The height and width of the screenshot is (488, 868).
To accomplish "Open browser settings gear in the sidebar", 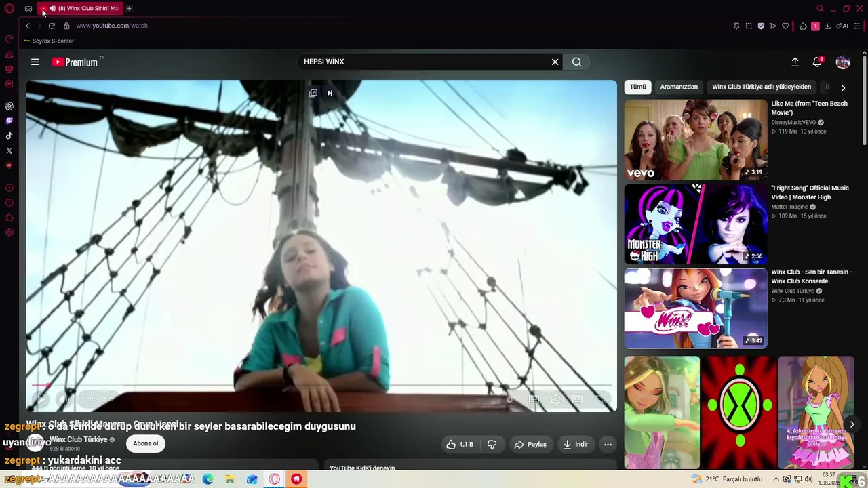I will 9,232.
